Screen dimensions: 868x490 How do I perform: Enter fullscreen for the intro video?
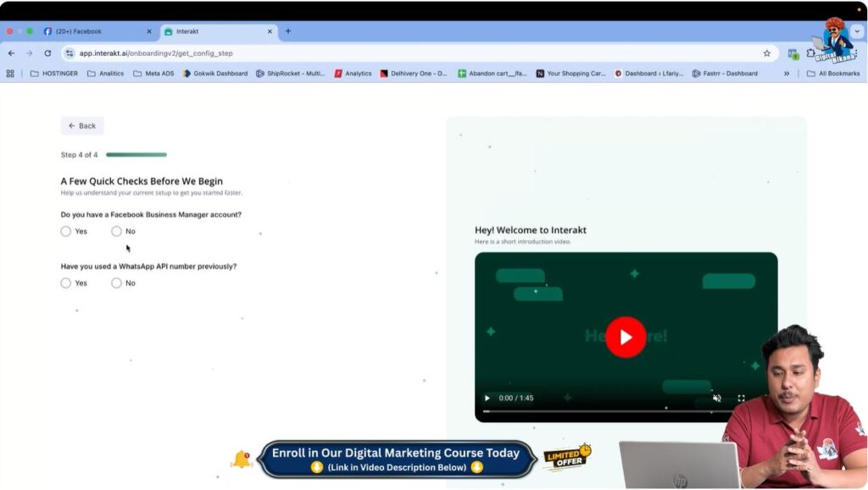click(741, 398)
